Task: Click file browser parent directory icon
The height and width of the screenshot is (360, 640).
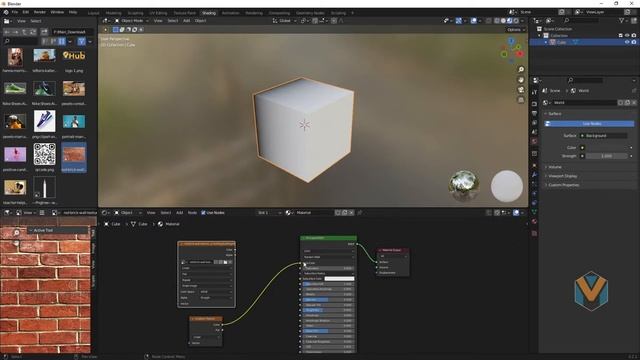Action: pos(24,32)
